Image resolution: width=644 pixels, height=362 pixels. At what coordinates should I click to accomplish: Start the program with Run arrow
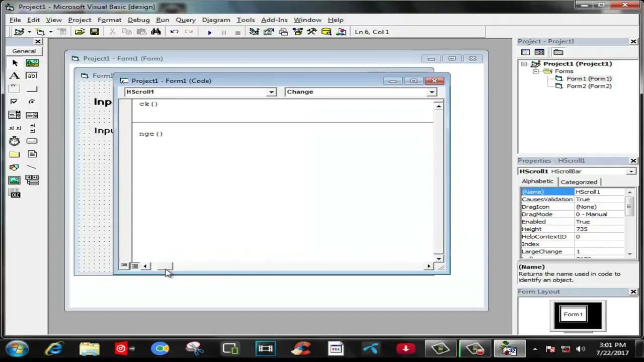pos(210,32)
